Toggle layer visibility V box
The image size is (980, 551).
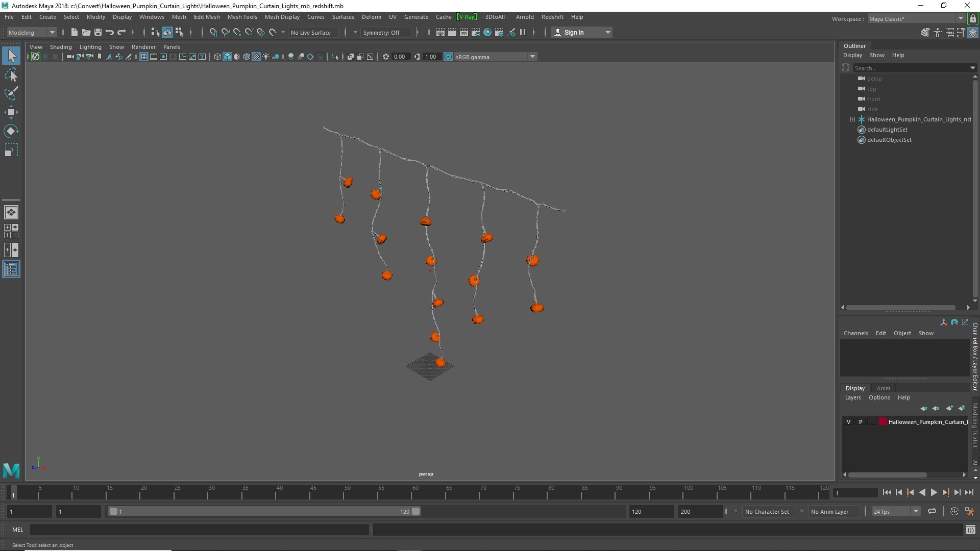tap(848, 422)
